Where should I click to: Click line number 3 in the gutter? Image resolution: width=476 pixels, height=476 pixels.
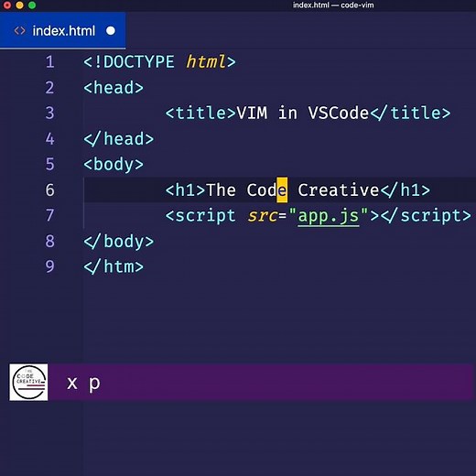pos(50,114)
